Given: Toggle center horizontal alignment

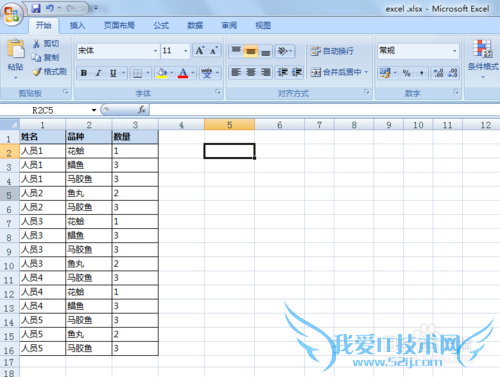Looking at the screenshot, I should [251, 72].
